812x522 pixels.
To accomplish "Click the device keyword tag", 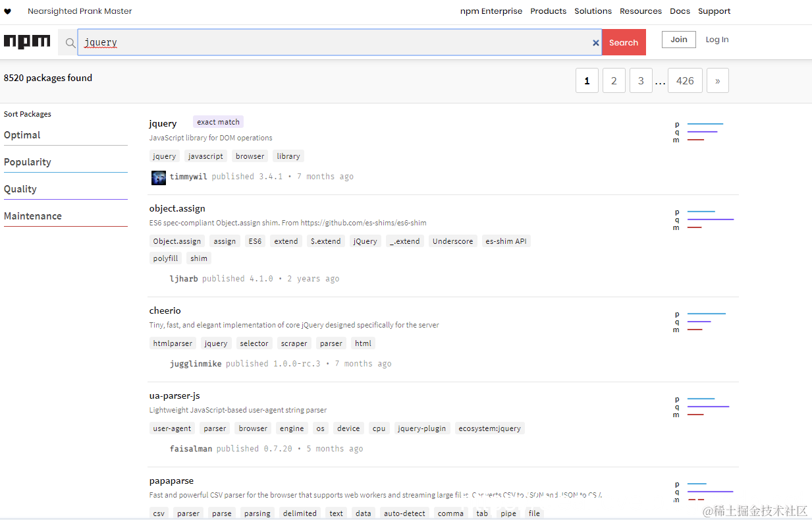I will (348, 428).
